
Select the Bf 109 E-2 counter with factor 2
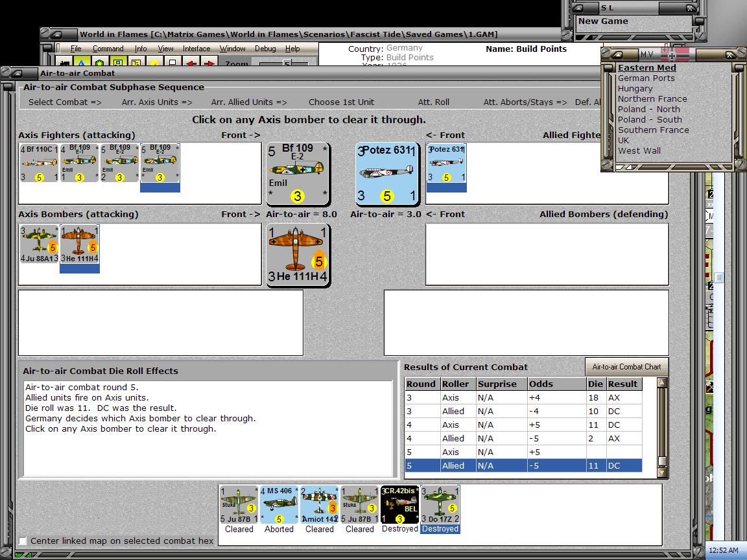tap(119, 163)
